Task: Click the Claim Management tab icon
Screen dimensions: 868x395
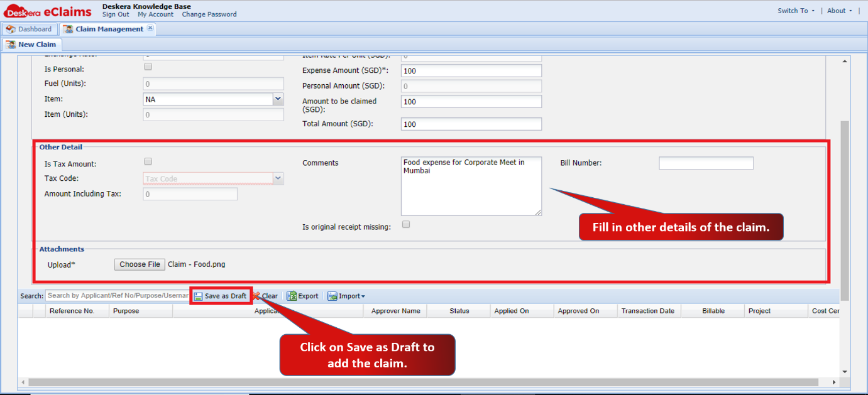Action: [68, 29]
